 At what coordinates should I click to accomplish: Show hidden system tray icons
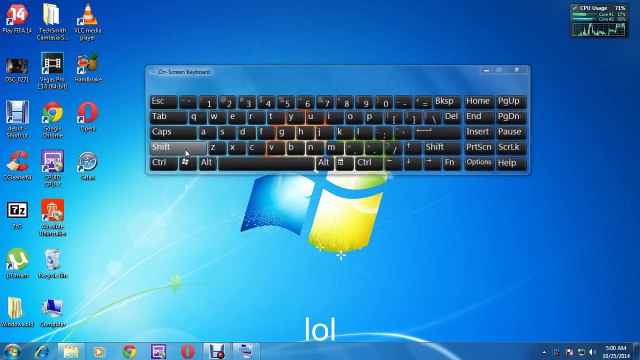tap(544, 352)
